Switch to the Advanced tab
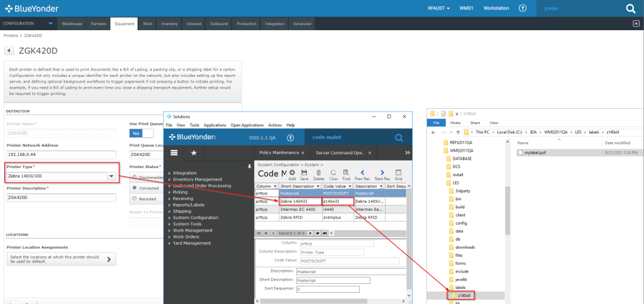This screenshot has height=304, width=644. click(302, 24)
